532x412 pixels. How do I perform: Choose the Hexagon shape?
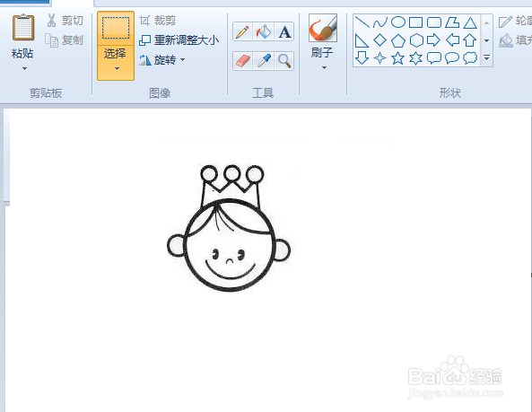416,40
